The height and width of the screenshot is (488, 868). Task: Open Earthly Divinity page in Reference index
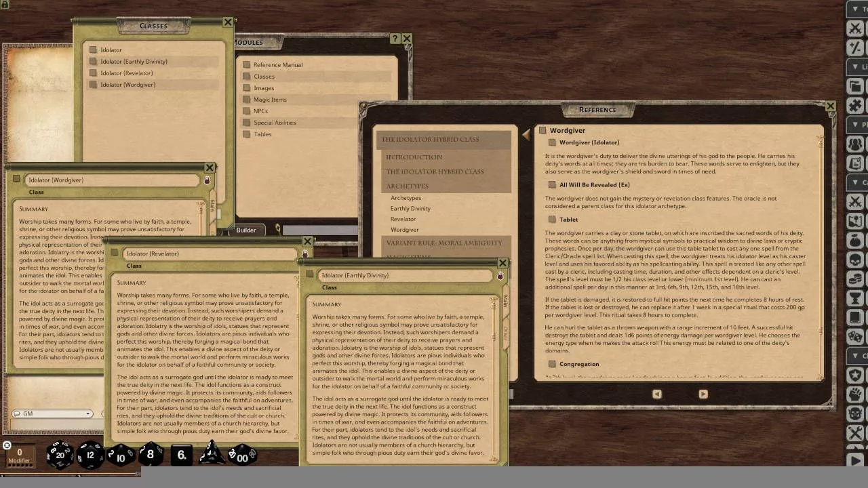pos(410,208)
